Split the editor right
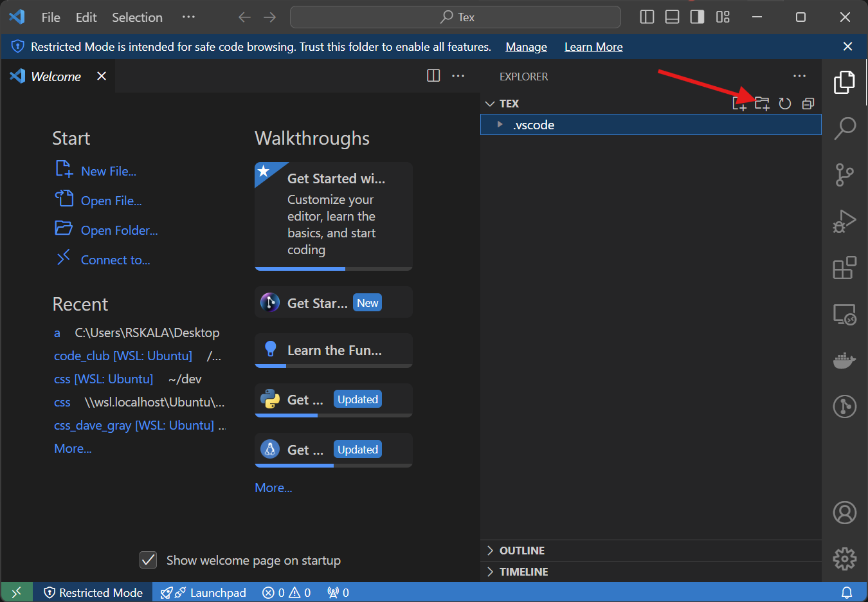 [433, 76]
